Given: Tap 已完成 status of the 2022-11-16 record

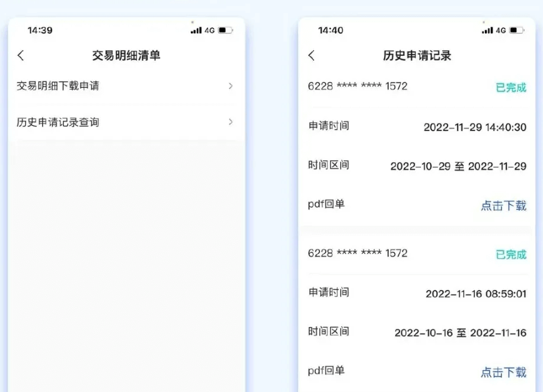Looking at the screenshot, I should (510, 254).
